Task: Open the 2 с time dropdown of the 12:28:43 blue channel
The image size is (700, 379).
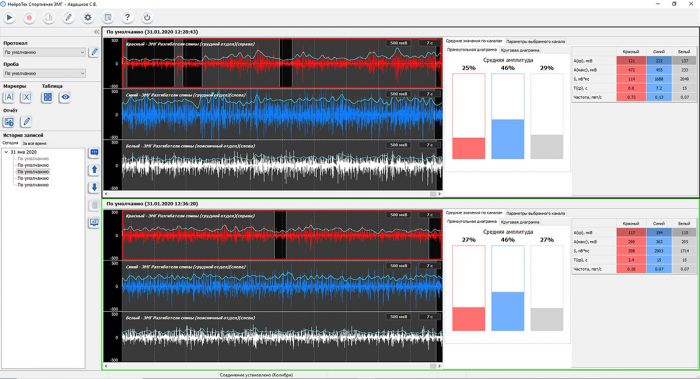Action: coord(429,94)
